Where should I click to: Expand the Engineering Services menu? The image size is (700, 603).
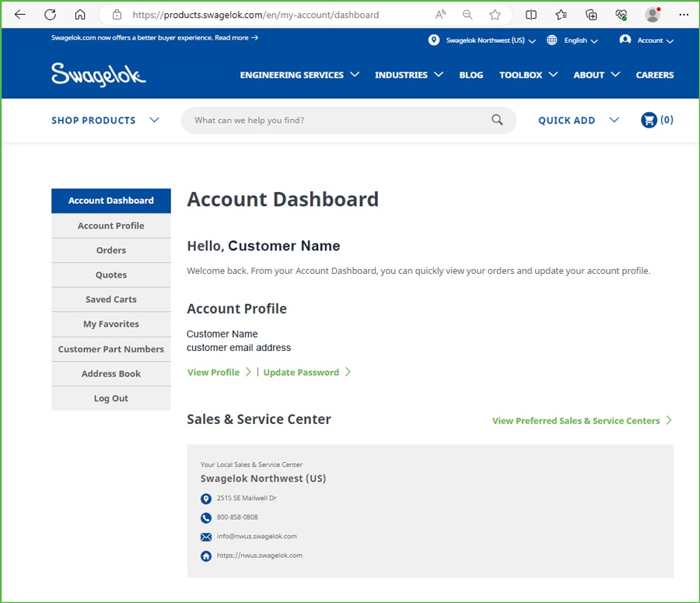(x=299, y=75)
